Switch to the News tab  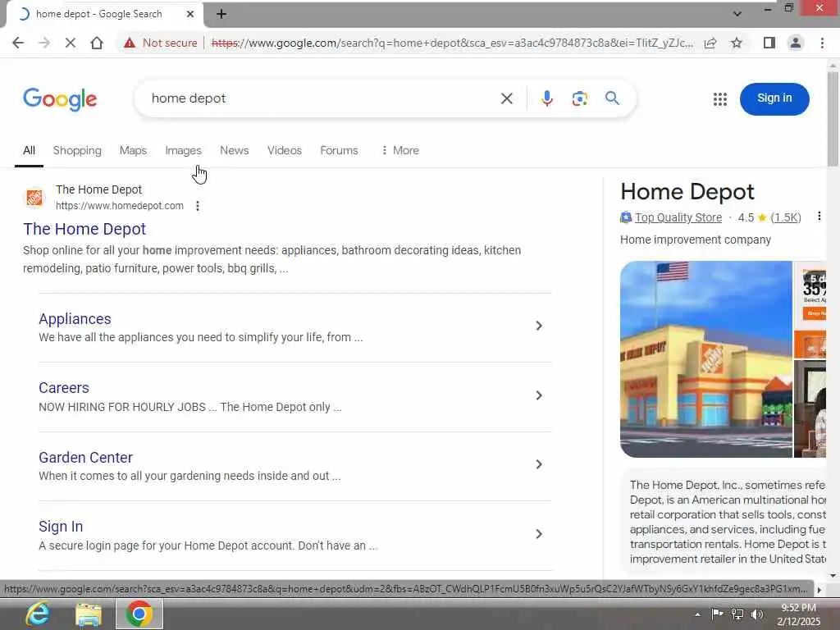pos(234,151)
